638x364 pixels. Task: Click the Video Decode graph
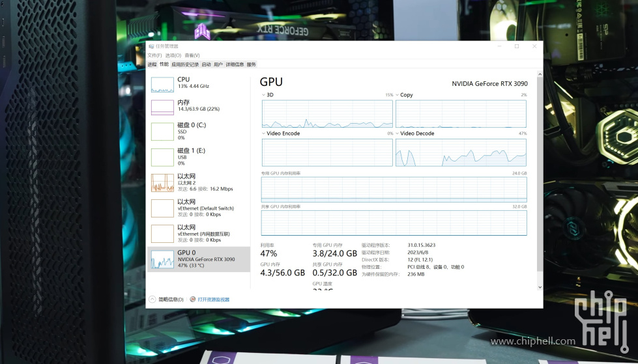tap(461, 152)
